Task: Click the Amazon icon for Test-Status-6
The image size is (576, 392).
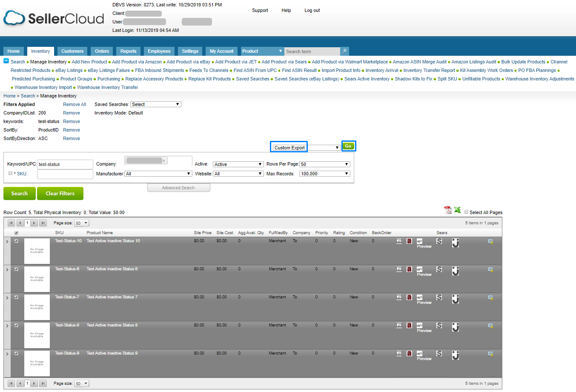Action: (409, 269)
